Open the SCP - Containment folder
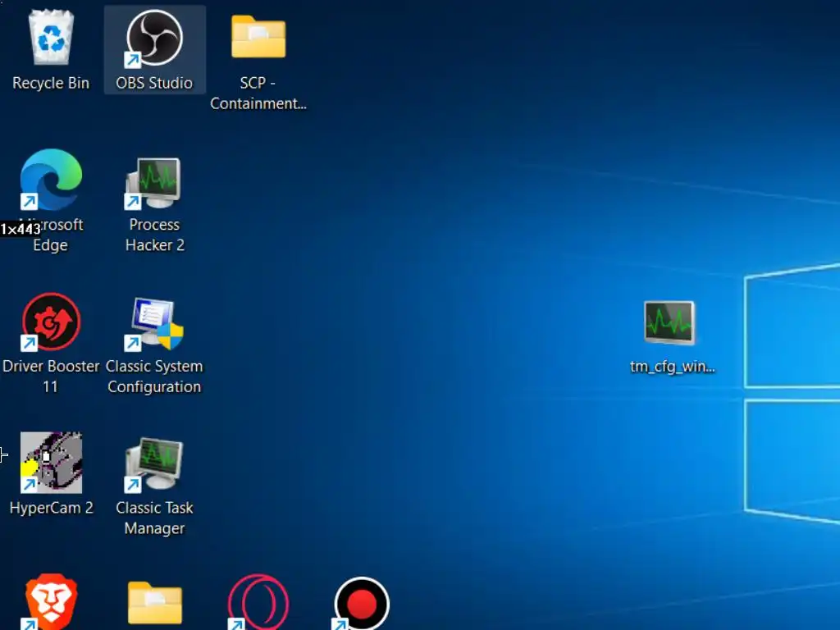Screen dimensions: 840x630 pyautogui.click(x=258, y=36)
